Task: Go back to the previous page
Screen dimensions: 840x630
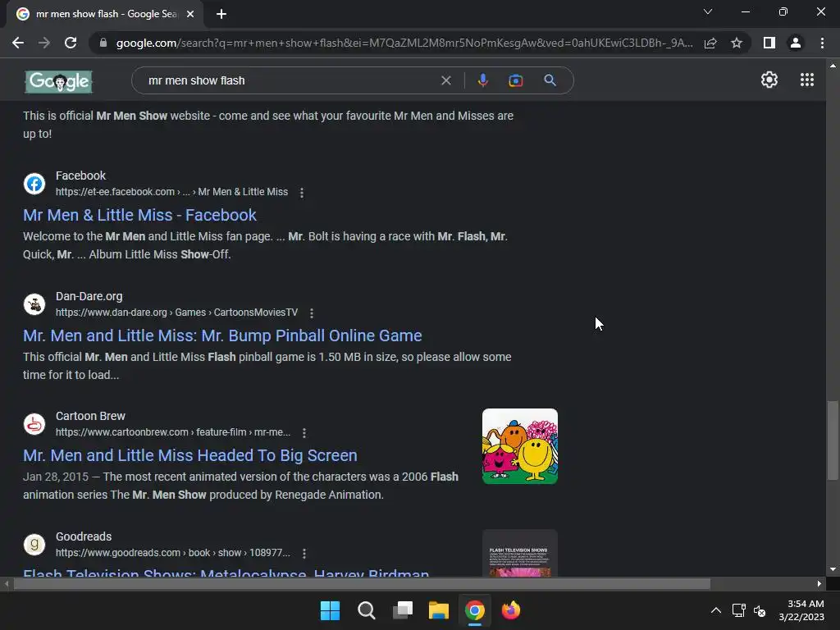Action: 18,43
